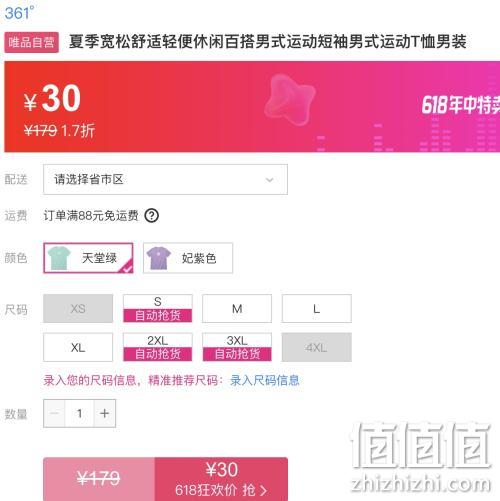The image size is (500, 501).
Task: Click the quantity input field showing 1
Action: point(80,413)
